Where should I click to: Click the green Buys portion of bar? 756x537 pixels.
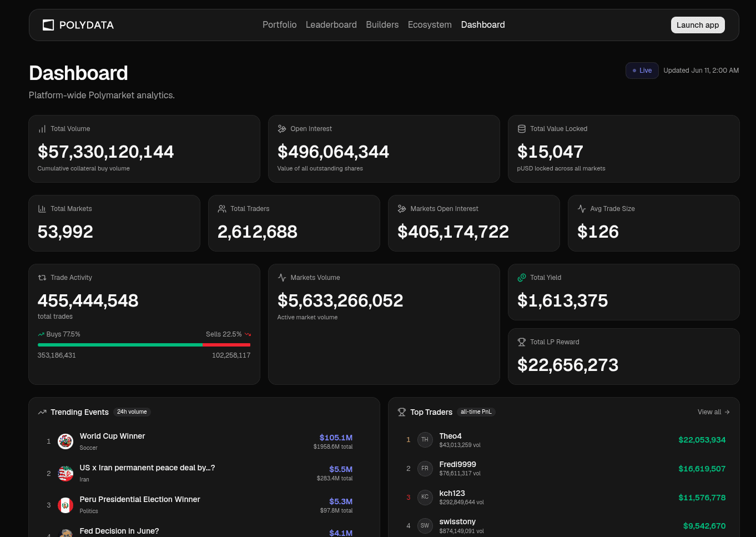tap(120, 345)
